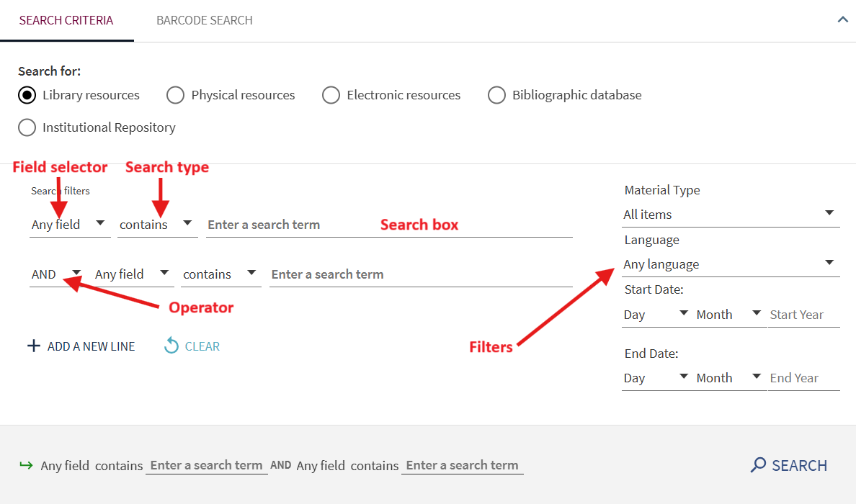Open End Date Day dropdown
The width and height of the screenshot is (856, 504).
click(x=656, y=378)
